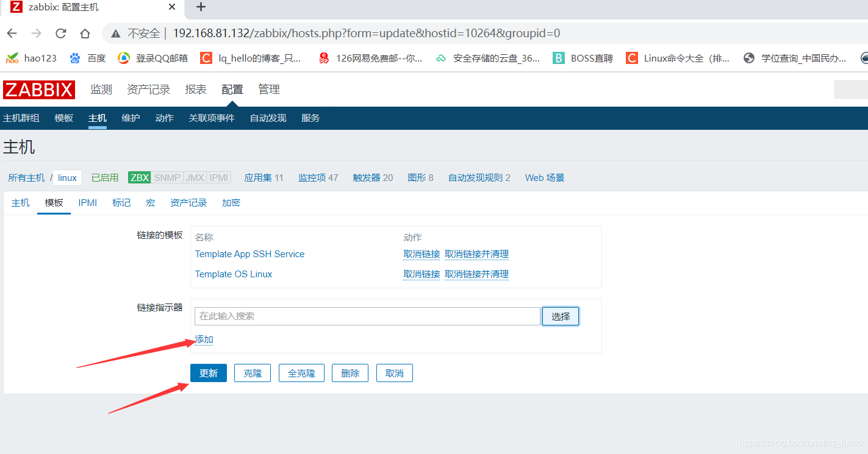Screen dimensions: 868x454
Task: Switch to the 资产记录 form tab
Action: click(x=188, y=203)
